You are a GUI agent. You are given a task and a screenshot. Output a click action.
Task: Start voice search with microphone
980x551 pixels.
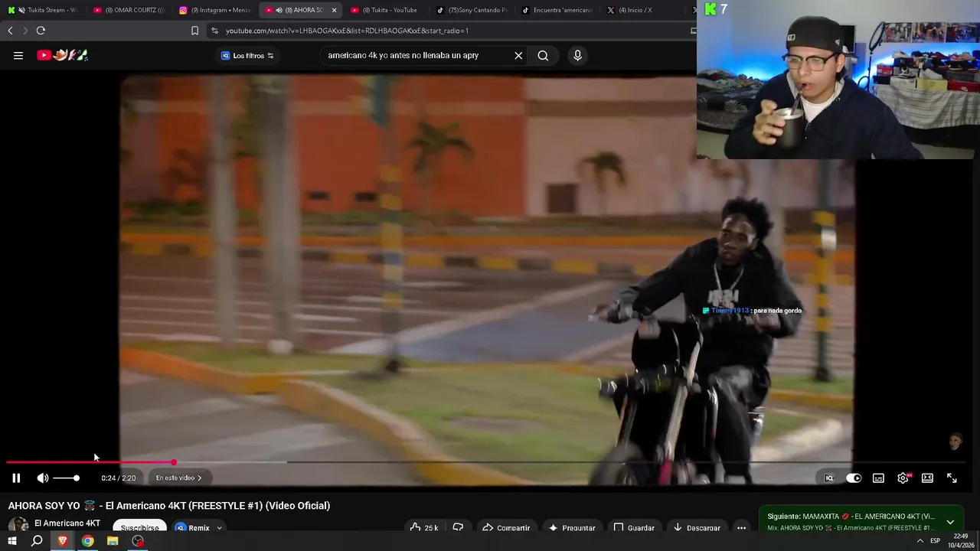tap(577, 55)
